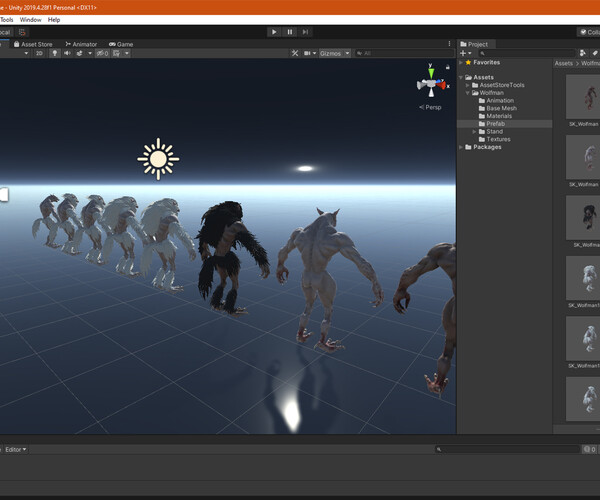This screenshot has width=600, height=500.
Task: Start Play mode with the play button
Action: point(274,32)
